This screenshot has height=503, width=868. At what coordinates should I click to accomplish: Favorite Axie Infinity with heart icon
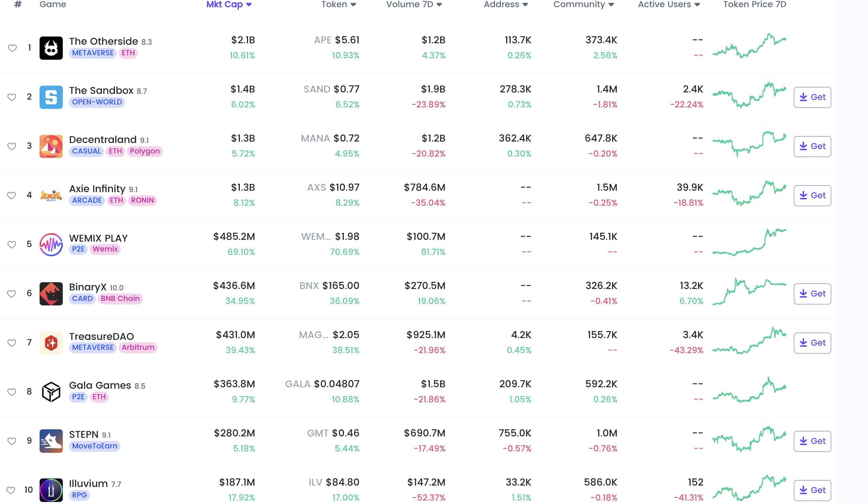(x=11, y=195)
